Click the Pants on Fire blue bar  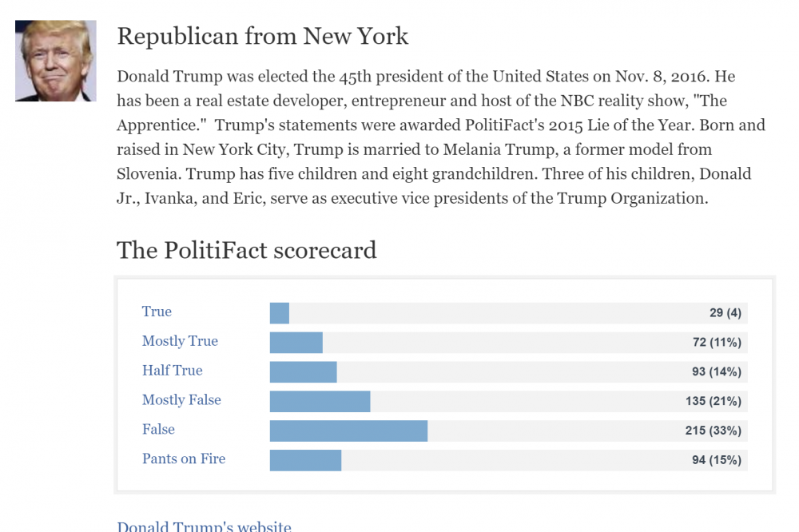click(x=306, y=461)
